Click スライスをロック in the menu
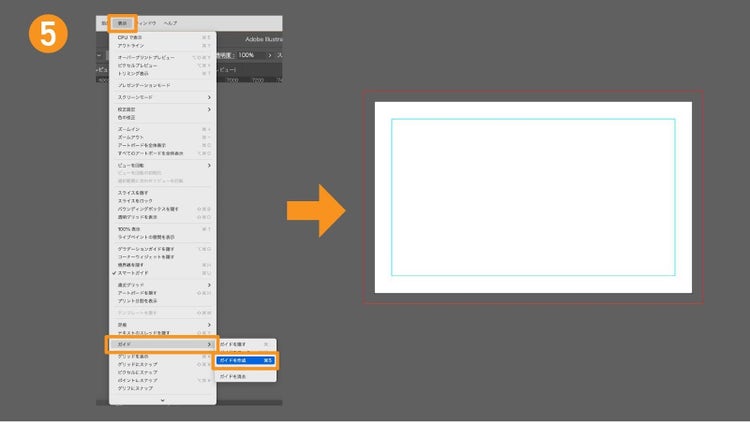Screen dimensions: 750x422 [163, 201]
